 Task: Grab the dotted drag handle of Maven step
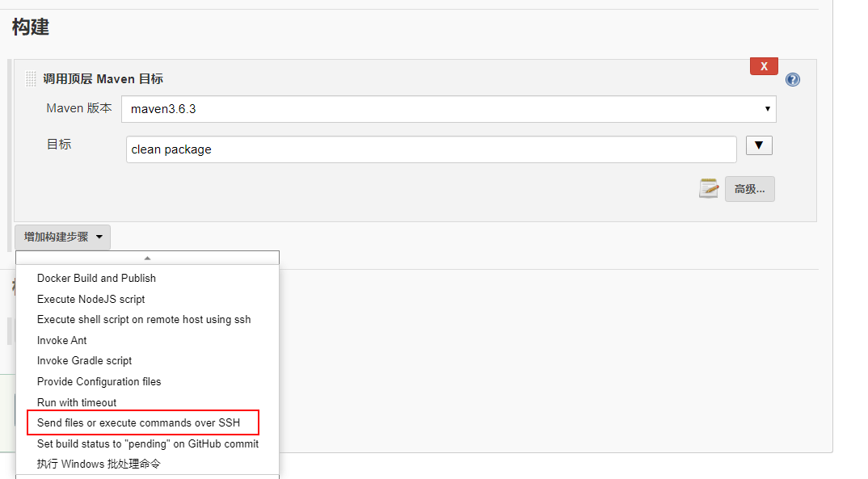31,79
